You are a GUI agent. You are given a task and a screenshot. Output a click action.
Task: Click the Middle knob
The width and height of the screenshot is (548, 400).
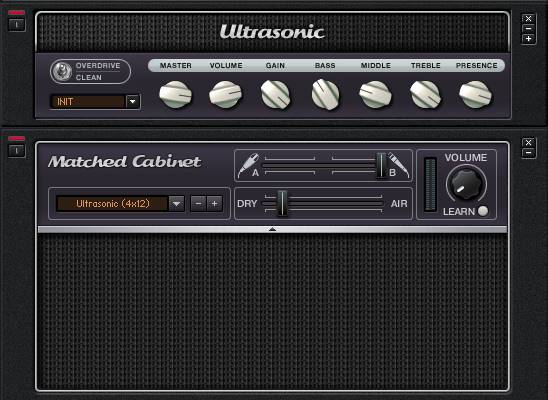(375, 94)
